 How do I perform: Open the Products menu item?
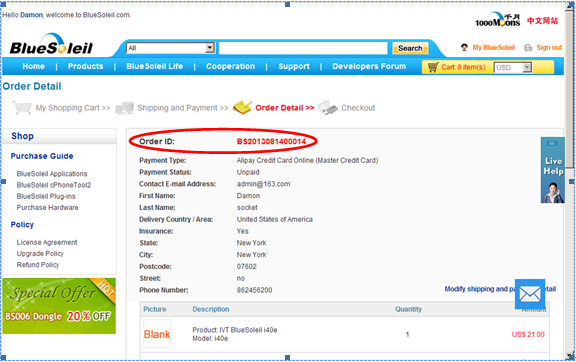pos(85,66)
